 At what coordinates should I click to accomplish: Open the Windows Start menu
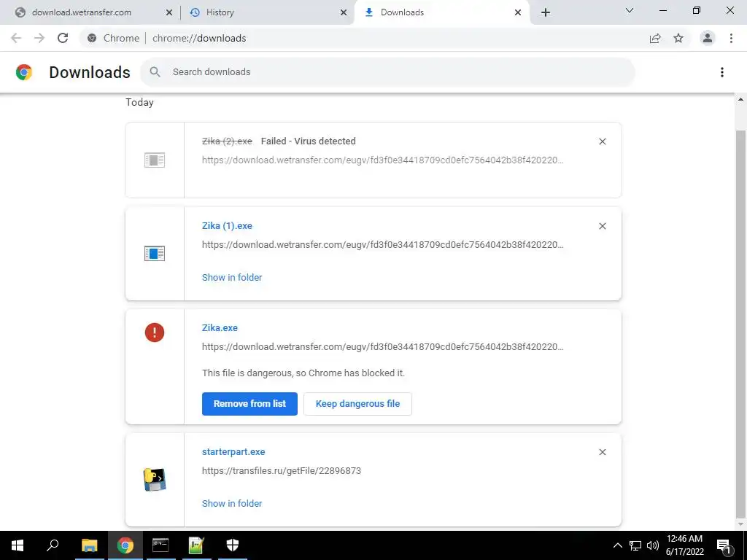pyautogui.click(x=18, y=545)
